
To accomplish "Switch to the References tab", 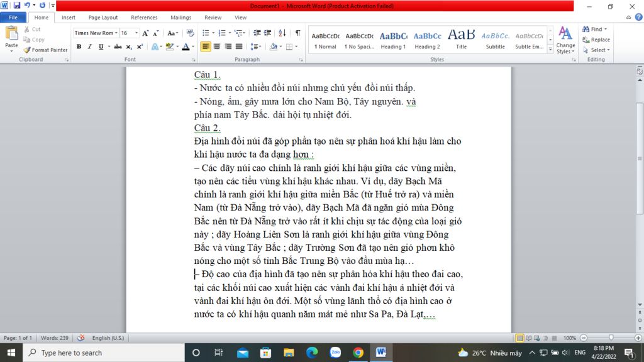I will [144, 17].
